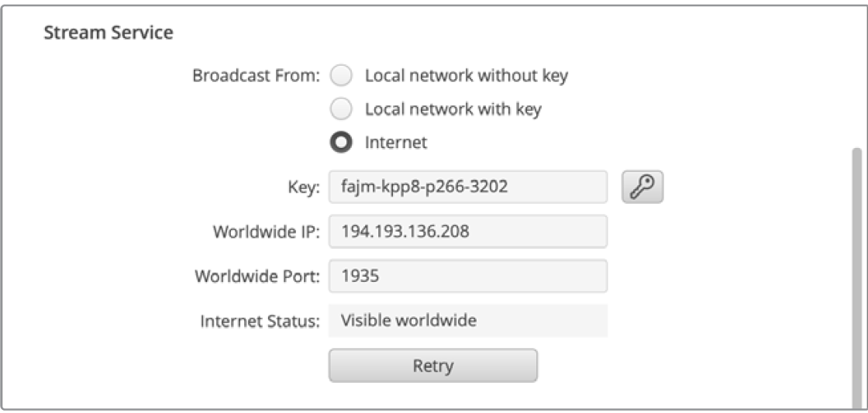Click the key icon button beside Key field
Screen dimensions: 868x413
click(642, 188)
